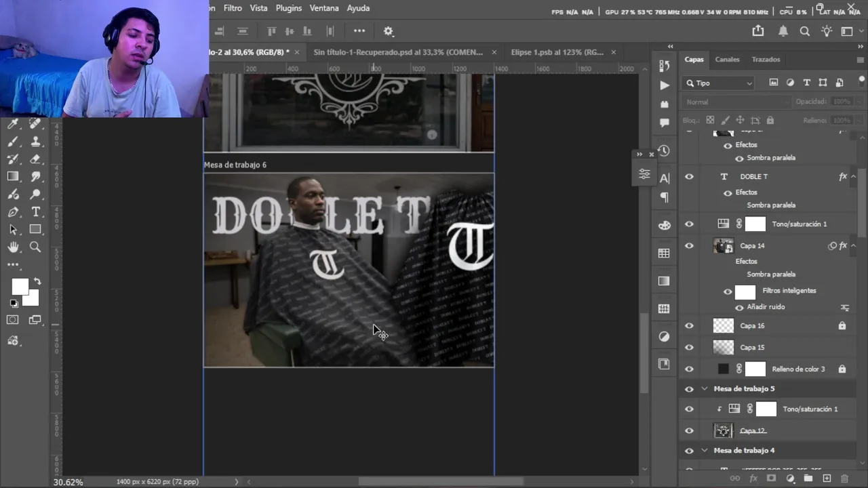Hide the Capa 12 layer
Image resolution: width=868 pixels, height=488 pixels.
coord(689,431)
